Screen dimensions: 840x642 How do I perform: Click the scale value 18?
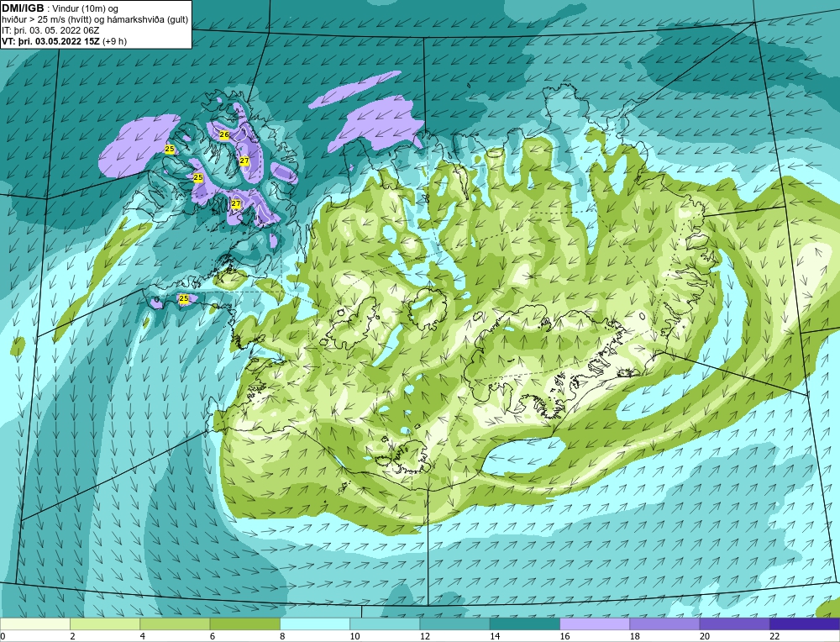pyautogui.click(x=633, y=636)
